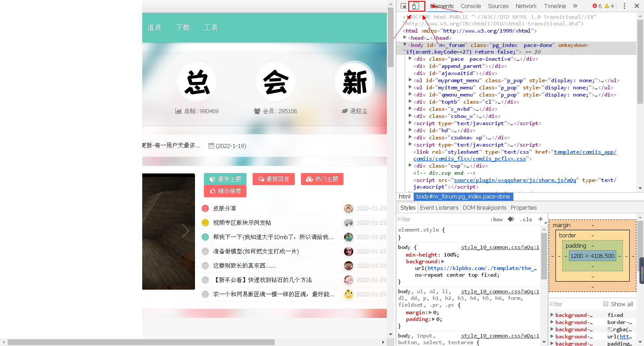
Task: Click the members icon beside 会员: 295106
Action: (x=257, y=111)
